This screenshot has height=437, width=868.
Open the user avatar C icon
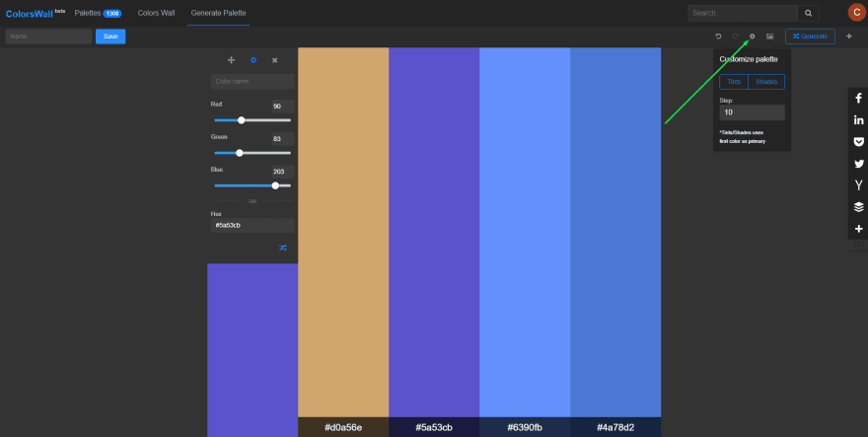(857, 12)
